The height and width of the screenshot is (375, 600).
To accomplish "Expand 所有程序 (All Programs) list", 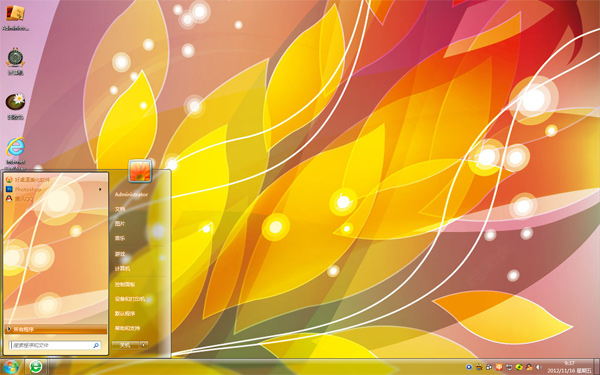I will [x=56, y=329].
